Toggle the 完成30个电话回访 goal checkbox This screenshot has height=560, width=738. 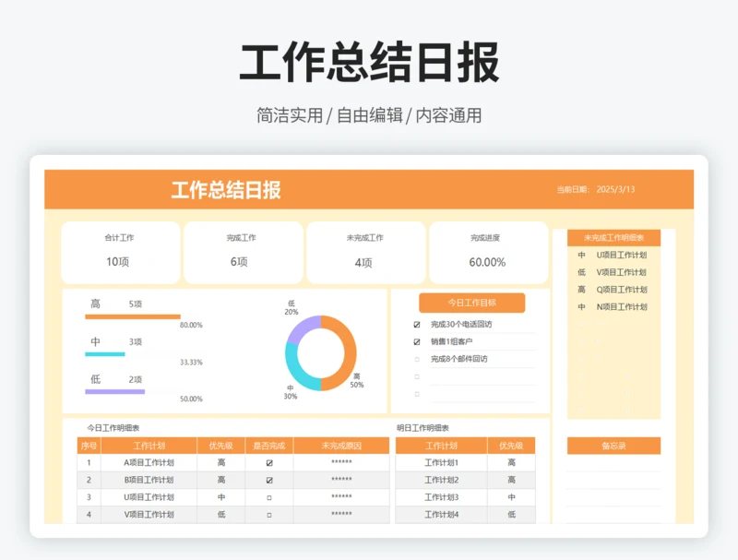(417, 325)
